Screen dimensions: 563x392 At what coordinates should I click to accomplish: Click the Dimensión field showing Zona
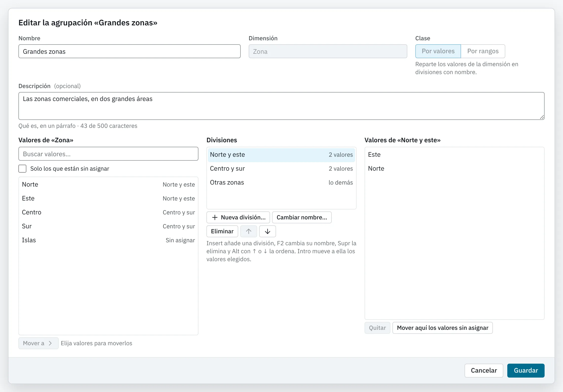click(x=328, y=51)
